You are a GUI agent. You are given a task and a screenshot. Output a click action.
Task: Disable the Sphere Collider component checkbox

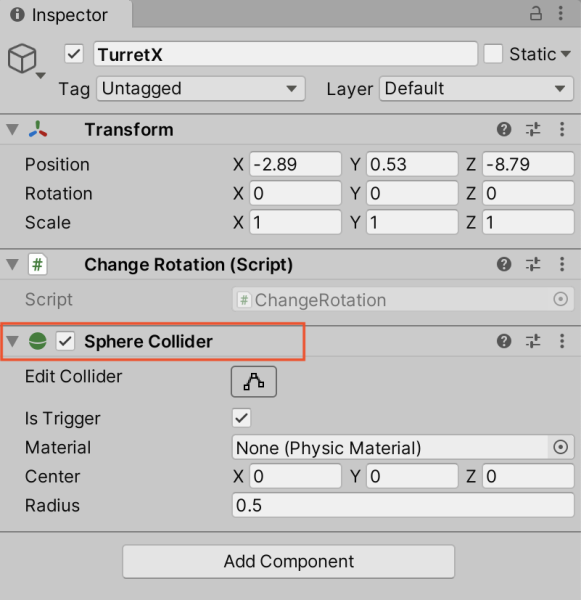coord(65,341)
